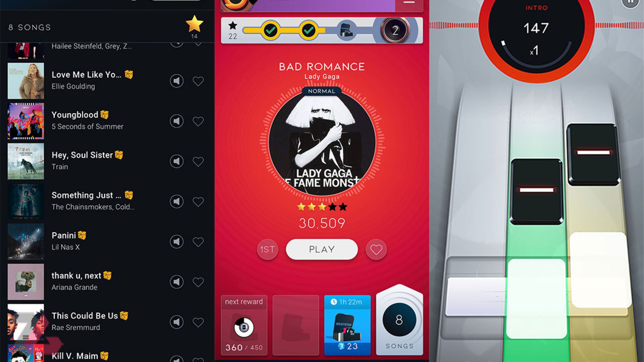
Task: Open the 1h 22m Beatstar case card
Action: coord(347,325)
